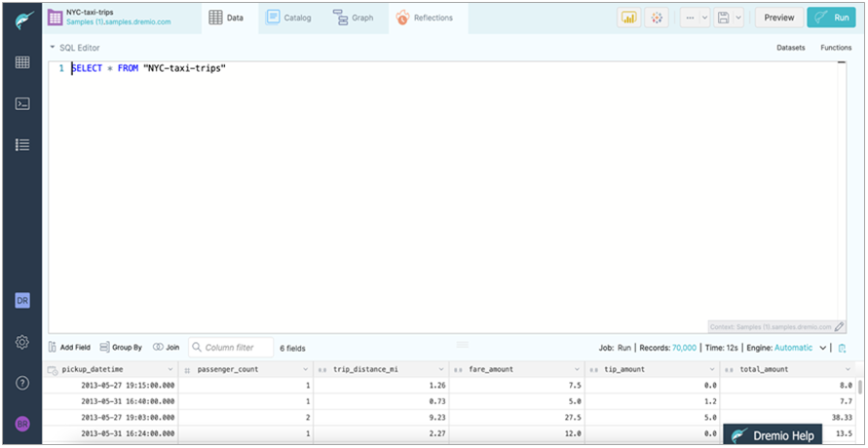The image size is (868, 448).
Task: Open the BR user avatar
Action: pos(22,425)
